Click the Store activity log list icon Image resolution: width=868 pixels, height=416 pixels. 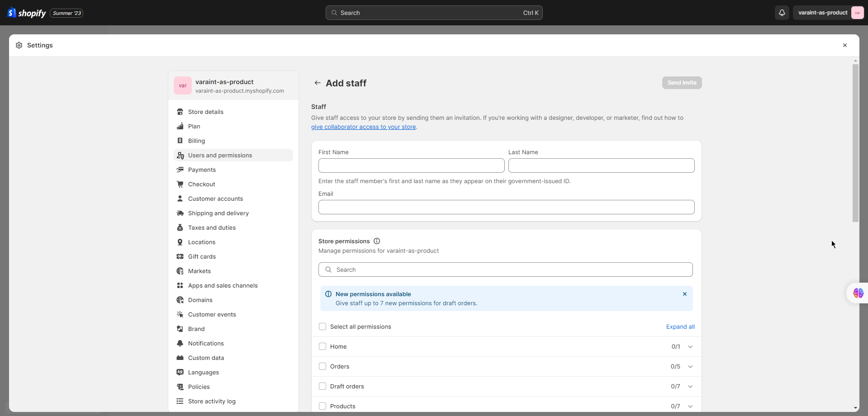point(180,401)
